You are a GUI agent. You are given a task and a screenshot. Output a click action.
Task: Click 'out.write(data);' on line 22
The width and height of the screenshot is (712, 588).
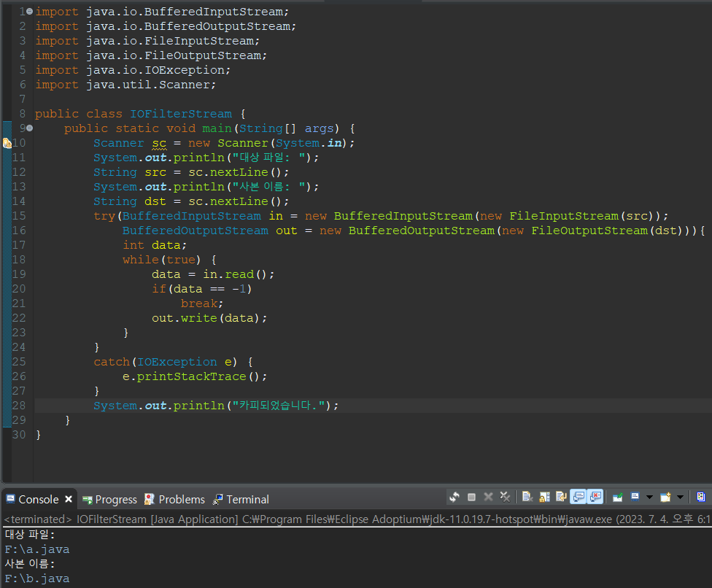pyautogui.click(x=209, y=318)
